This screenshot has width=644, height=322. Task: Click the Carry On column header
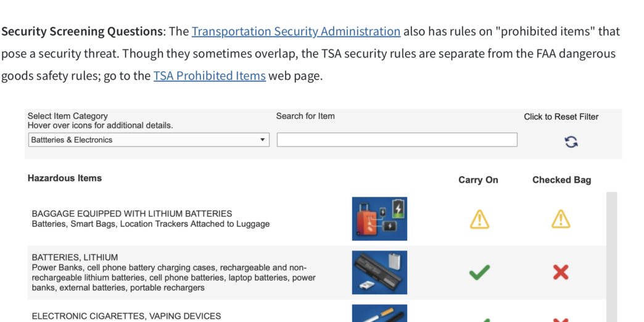[x=478, y=180]
